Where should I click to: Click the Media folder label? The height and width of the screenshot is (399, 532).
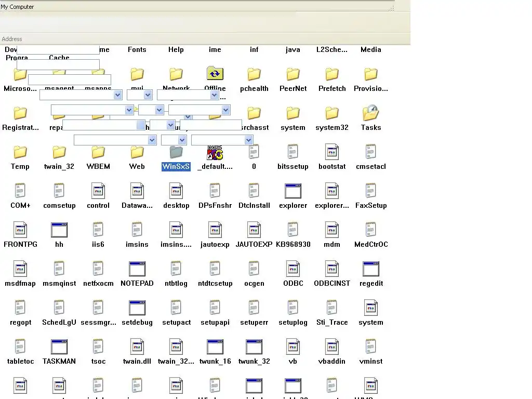tap(371, 49)
